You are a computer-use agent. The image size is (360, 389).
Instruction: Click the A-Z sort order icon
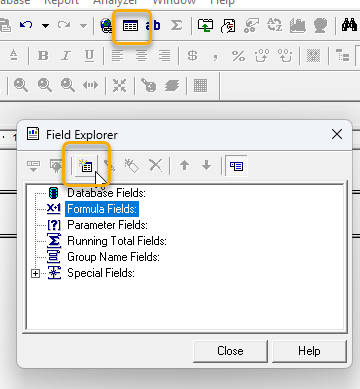pyautogui.click(x=275, y=25)
